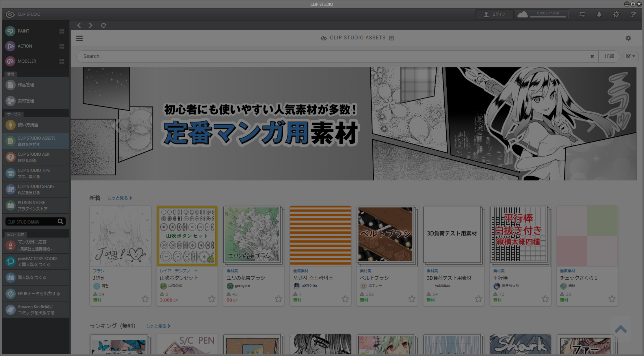
Task: Open EPUBデータを出力する sidebar item
Action: pos(36,294)
